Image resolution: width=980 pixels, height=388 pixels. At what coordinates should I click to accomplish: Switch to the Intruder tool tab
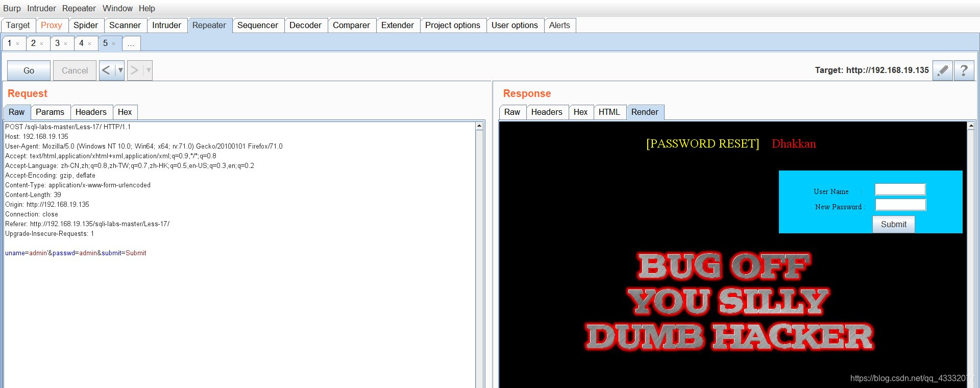(167, 25)
